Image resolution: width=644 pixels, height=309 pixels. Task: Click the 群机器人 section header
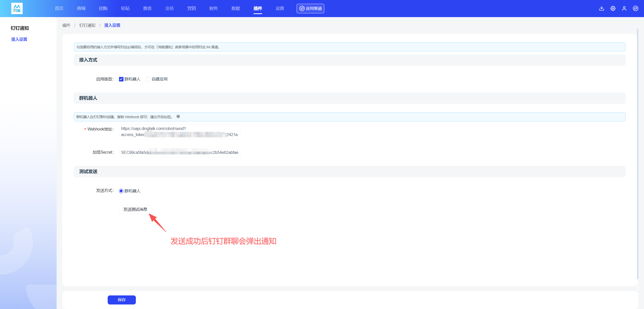click(x=349, y=98)
